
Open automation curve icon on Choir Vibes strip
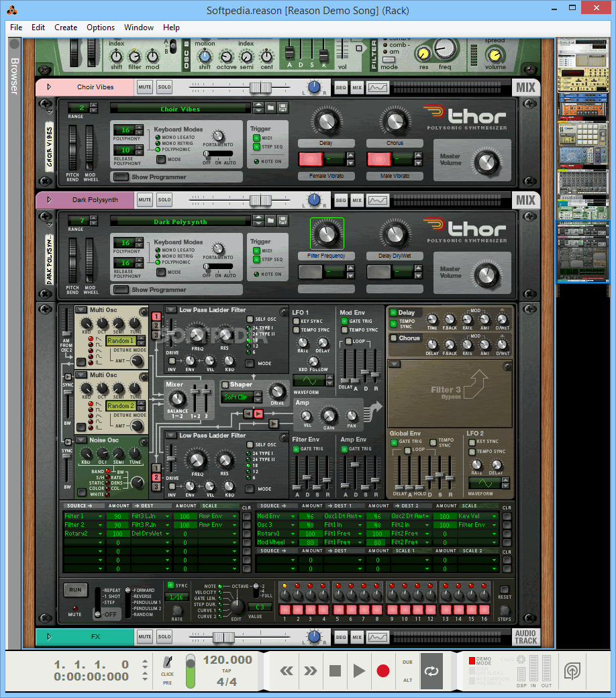[377, 88]
